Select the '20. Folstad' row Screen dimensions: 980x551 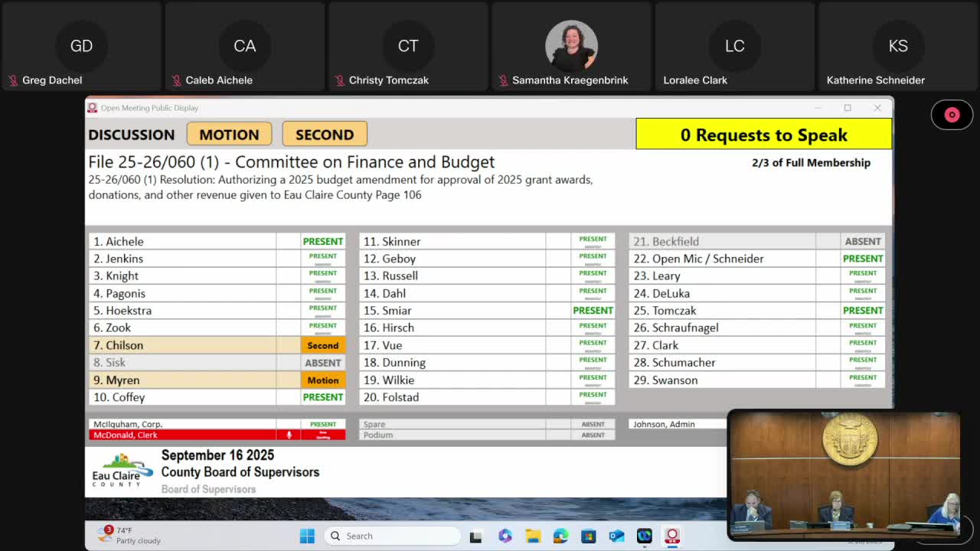pyautogui.click(x=487, y=397)
